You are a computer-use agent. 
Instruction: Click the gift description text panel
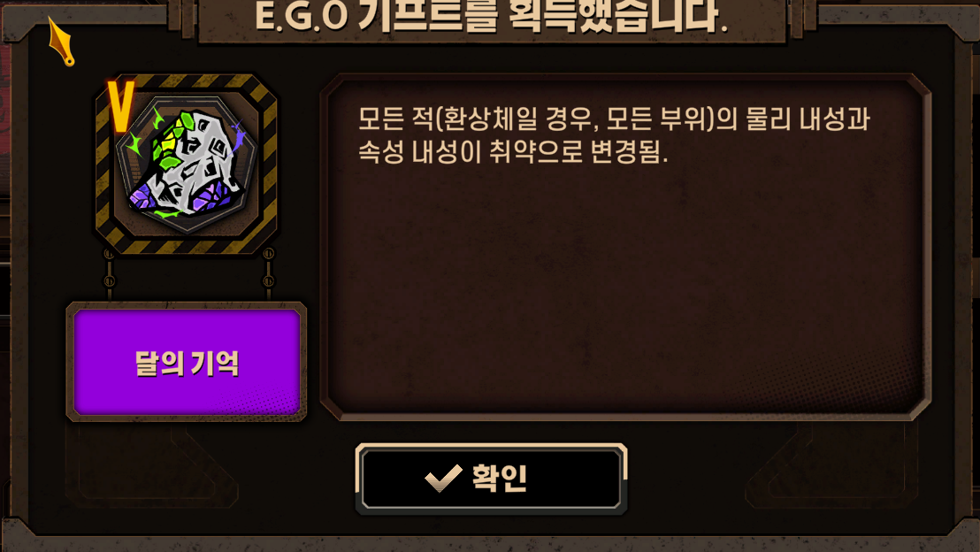(x=625, y=247)
